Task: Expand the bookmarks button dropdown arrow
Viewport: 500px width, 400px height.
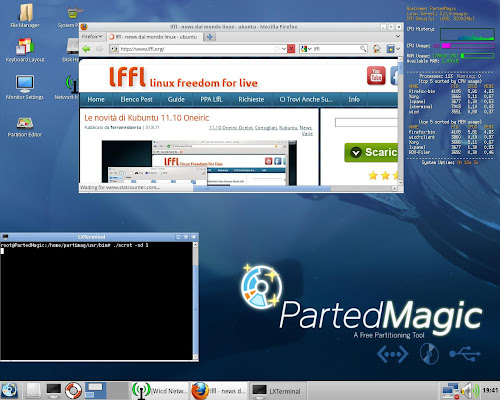Action: [x=398, y=49]
